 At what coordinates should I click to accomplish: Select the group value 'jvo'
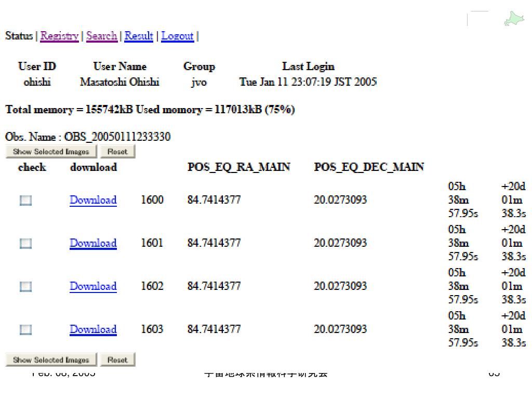pyautogui.click(x=199, y=82)
